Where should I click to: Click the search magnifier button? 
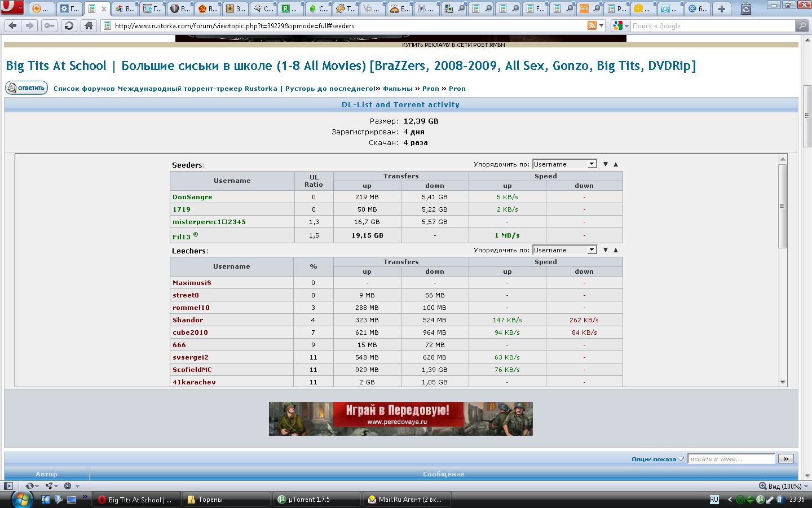(802, 25)
